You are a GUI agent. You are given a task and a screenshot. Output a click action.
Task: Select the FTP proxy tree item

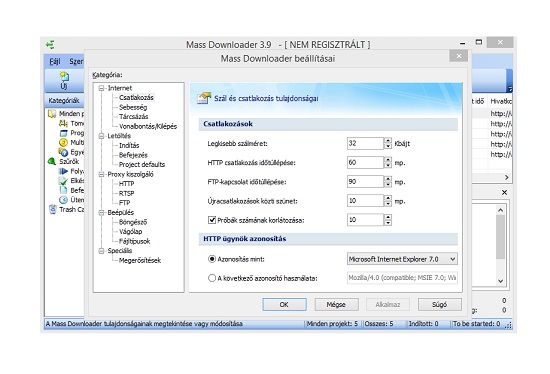click(125, 203)
